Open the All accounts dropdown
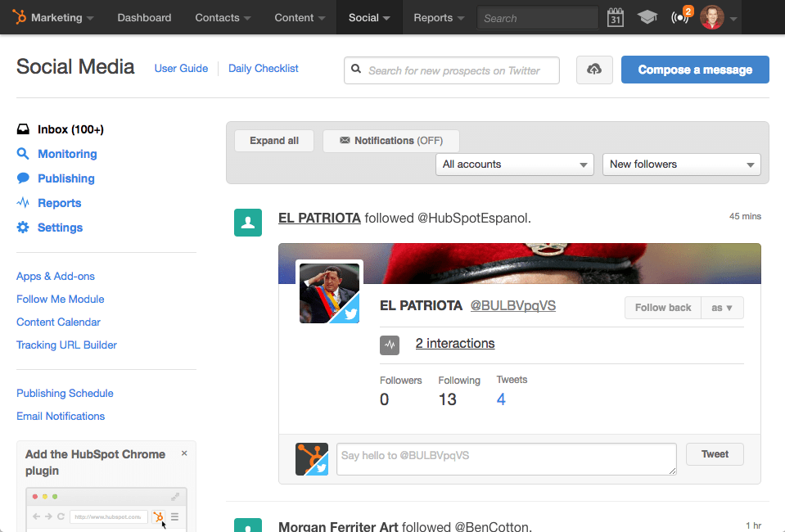Viewport: 785px width, 532px height. tap(514, 165)
